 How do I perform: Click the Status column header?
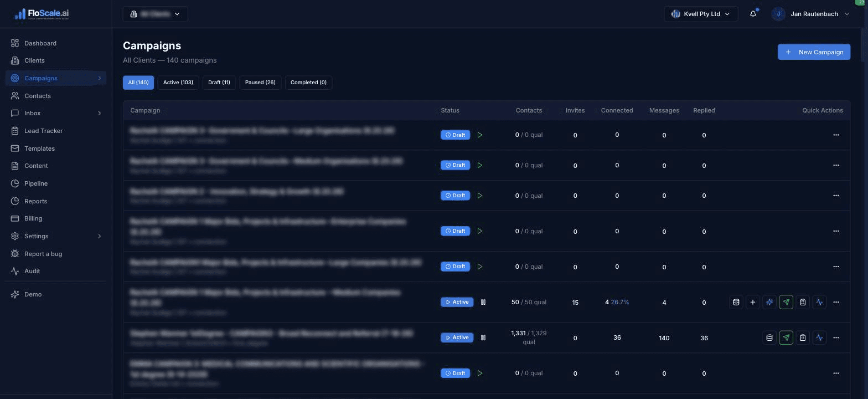450,110
